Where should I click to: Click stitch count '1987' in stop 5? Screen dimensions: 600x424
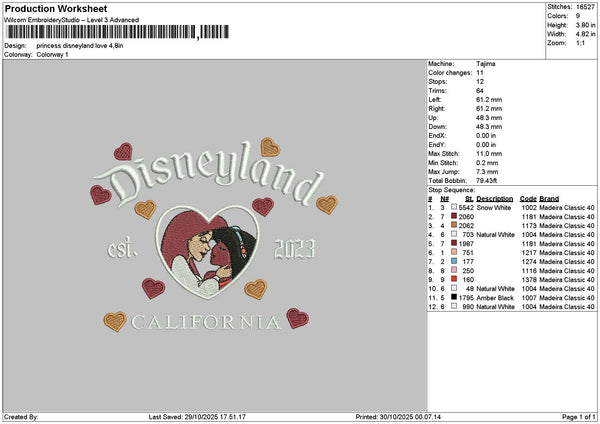tap(466, 243)
